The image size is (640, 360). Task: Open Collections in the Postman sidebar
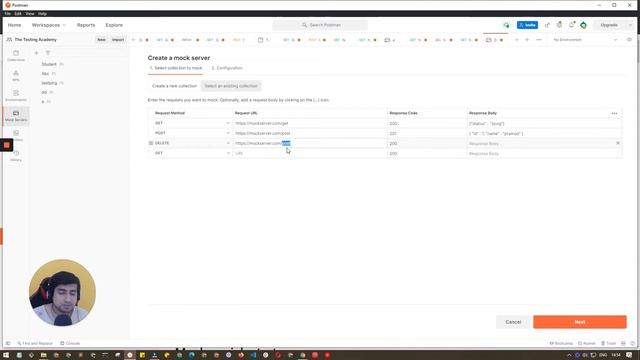pos(16,56)
